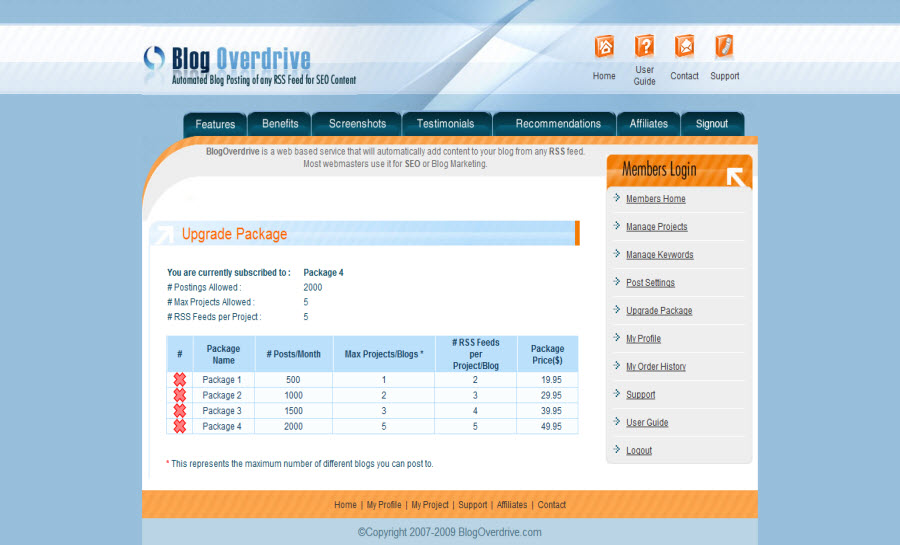Open My Profile sidebar link

[x=643, y=339]
